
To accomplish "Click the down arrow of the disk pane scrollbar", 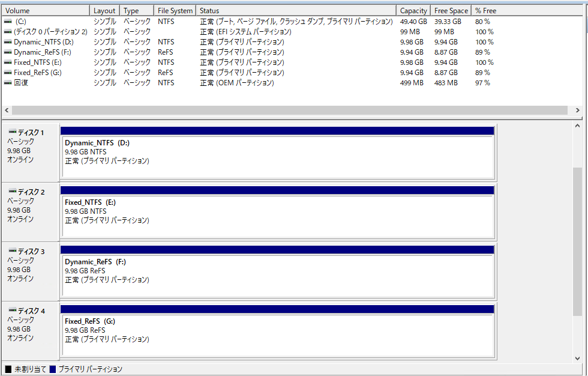I will click(577, 359).
